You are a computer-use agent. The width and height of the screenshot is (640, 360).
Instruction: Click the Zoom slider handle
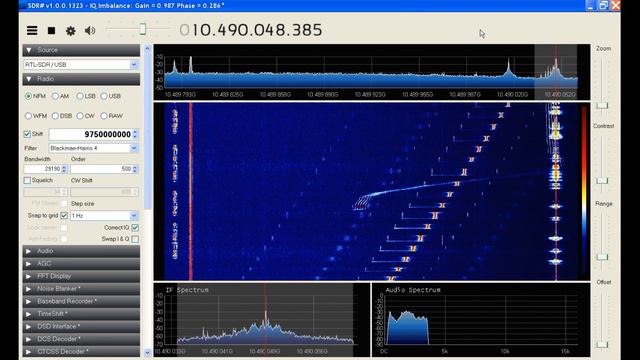(602, 106)
